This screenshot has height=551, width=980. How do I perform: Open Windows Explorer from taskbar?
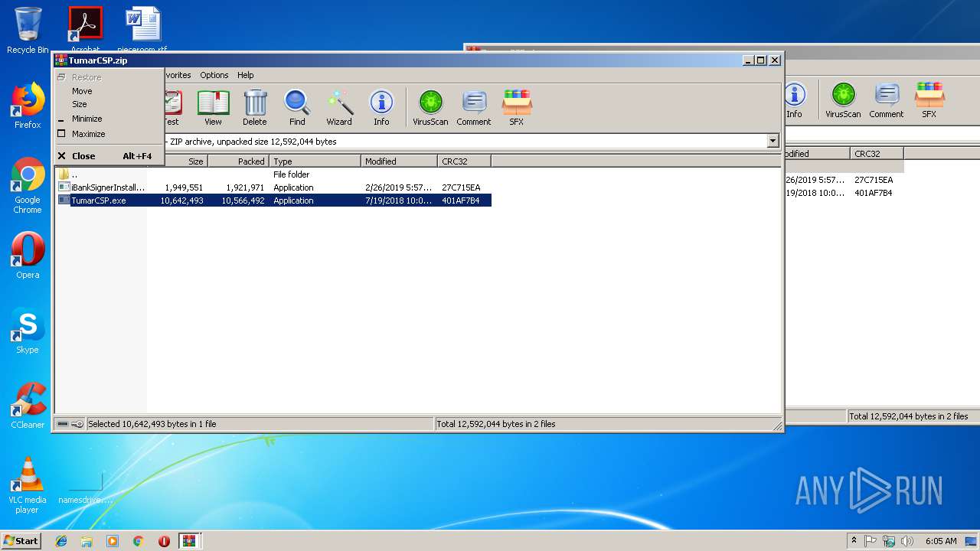[87, 541]
